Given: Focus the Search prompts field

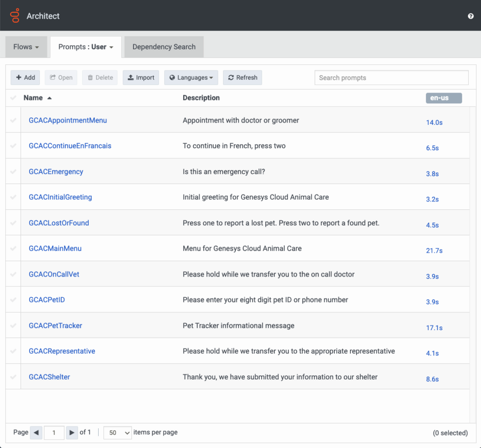Looking at the screenshot, I should (x=391, y=77).
